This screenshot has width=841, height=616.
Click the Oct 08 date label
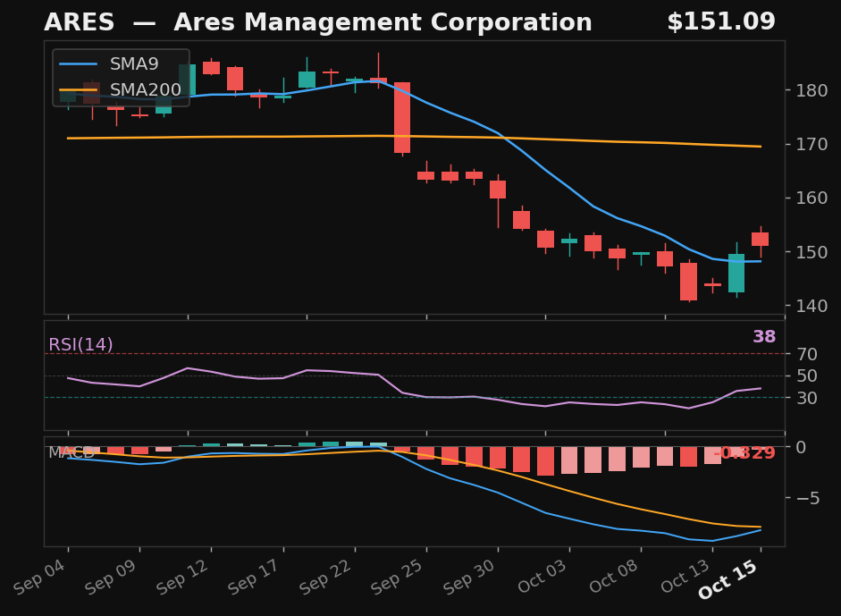pyautogui.click(x=614, y=576)
